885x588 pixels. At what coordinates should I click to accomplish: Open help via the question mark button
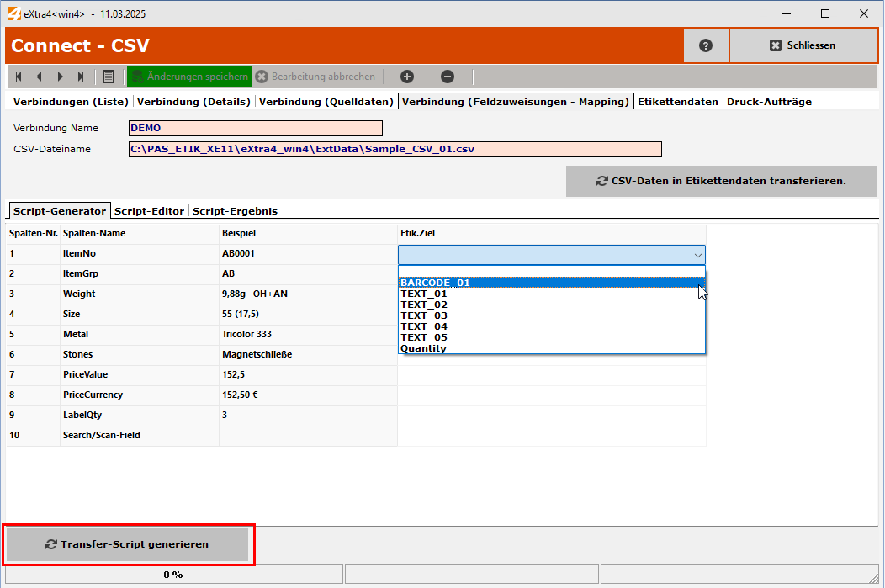[x=706, y=45]
